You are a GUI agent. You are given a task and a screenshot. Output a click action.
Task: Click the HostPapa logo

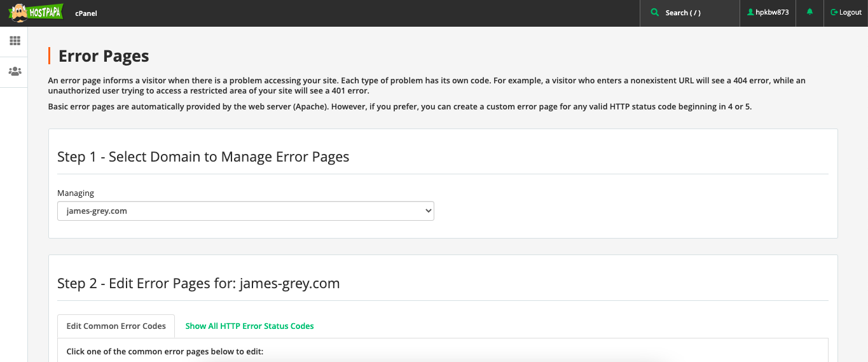tap(36, 13)
